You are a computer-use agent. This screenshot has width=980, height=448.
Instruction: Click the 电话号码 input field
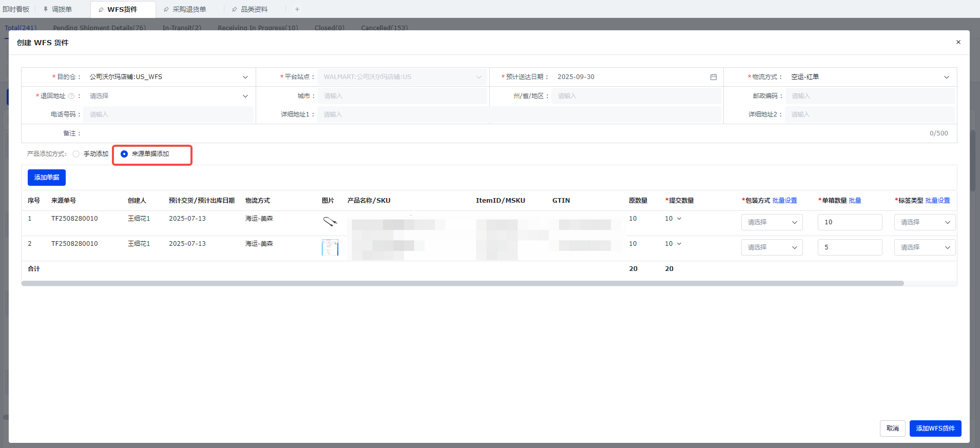coord(168,114)
